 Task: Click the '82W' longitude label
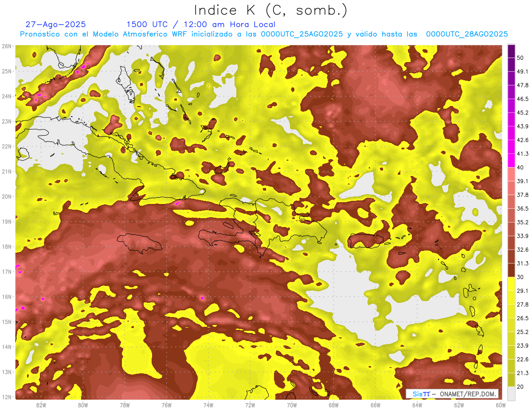point(41,405)
